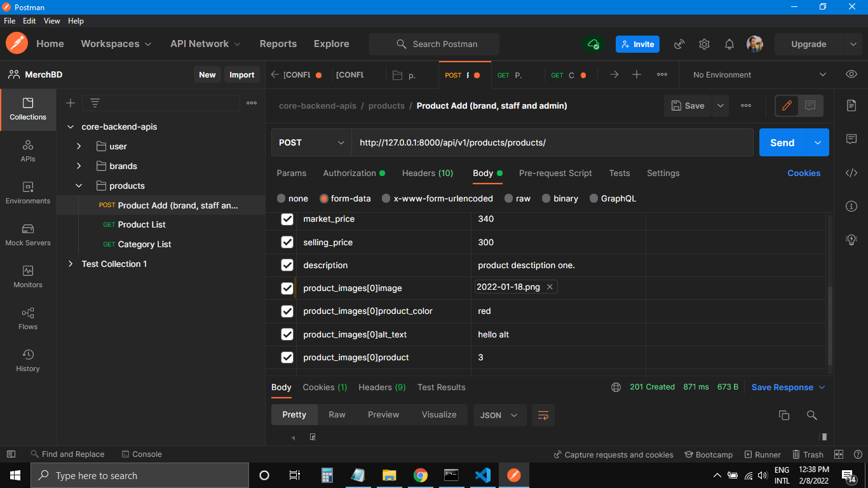868x488 pixels.
Task: Open the POST method dropdown
Action: coord(311,142)
